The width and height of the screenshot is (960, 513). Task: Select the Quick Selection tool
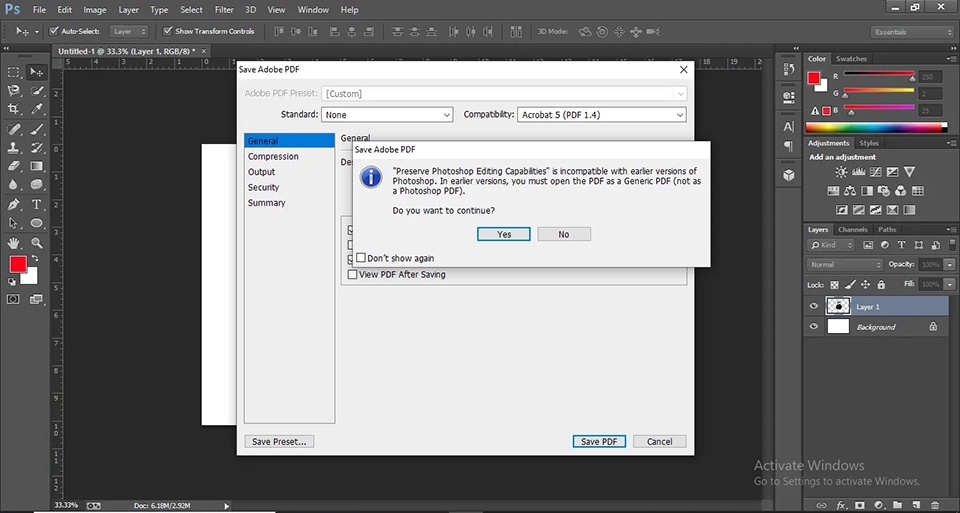tap(37, 91)
